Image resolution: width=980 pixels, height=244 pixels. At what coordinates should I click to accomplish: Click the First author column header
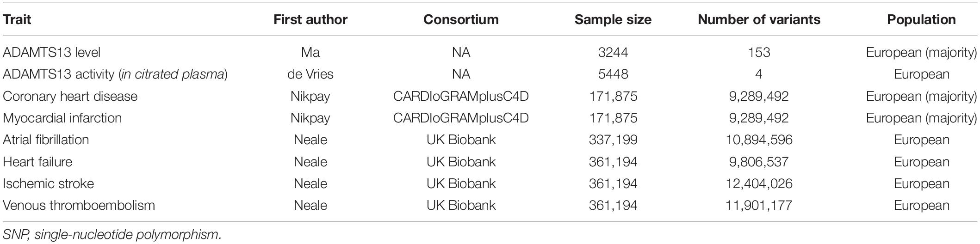tap(310, 20)
